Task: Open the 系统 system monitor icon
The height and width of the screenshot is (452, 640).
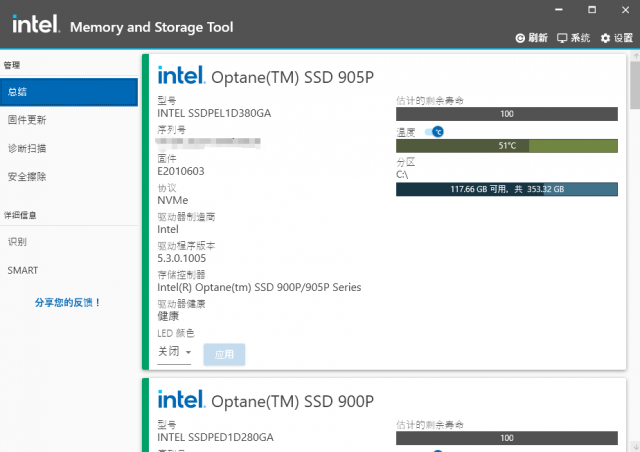Action: (562, 38)
